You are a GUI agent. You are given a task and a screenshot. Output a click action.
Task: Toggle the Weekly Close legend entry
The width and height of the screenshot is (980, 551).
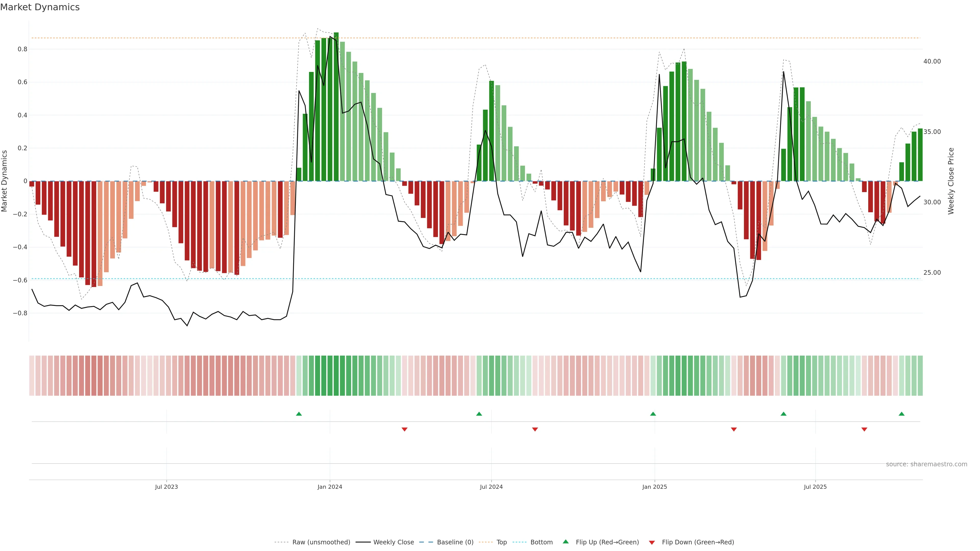pos(393,542)
